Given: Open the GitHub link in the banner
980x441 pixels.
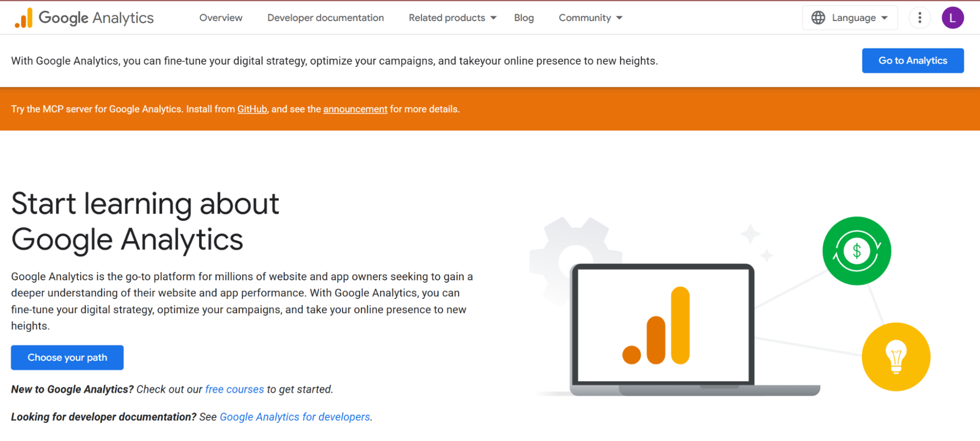Looking at the screenshot, I should pos(252,109).
